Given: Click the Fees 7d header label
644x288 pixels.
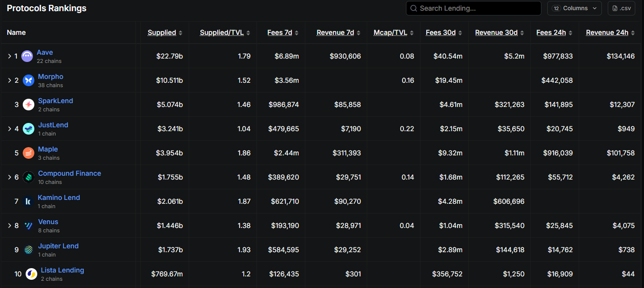Looking at the screenshot, I should [280, 33].
